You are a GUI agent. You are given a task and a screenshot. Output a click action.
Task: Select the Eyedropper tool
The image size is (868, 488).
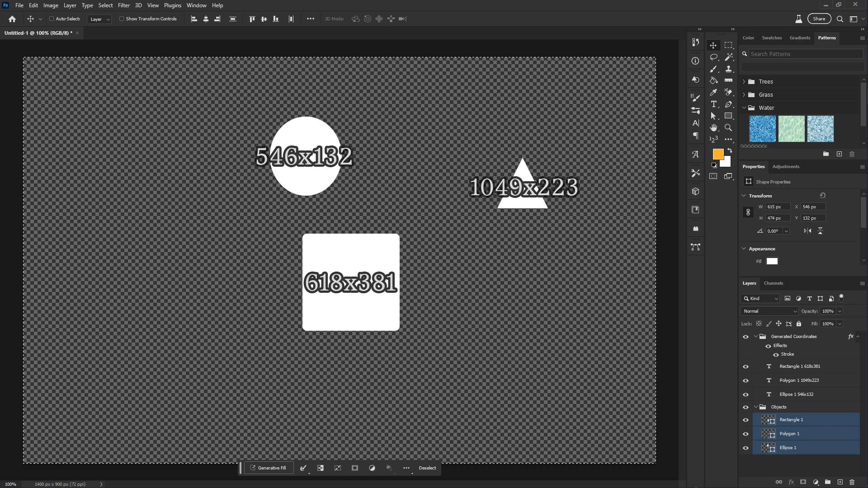[713, 92]
